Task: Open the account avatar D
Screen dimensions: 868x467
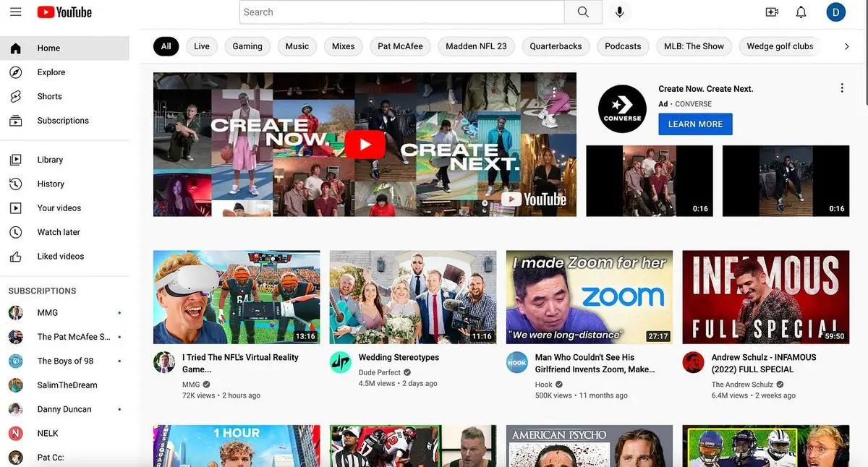Action: (835, 12)
